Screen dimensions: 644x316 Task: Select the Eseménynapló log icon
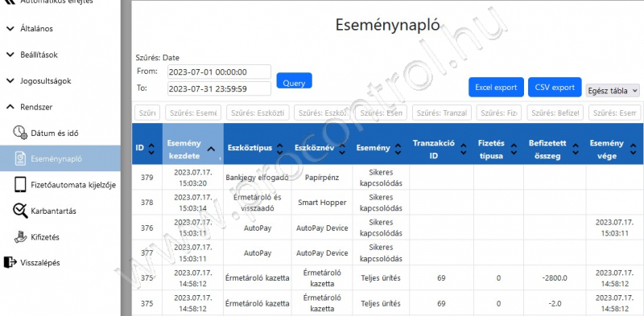(19, 158)
